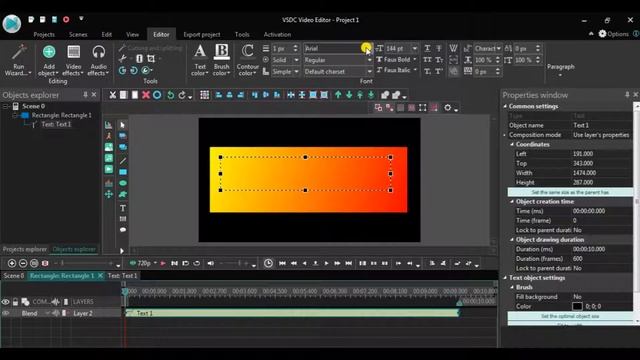640x360 pixels.
Task: Toggle the lock icon in layers header
Action: 15,302
